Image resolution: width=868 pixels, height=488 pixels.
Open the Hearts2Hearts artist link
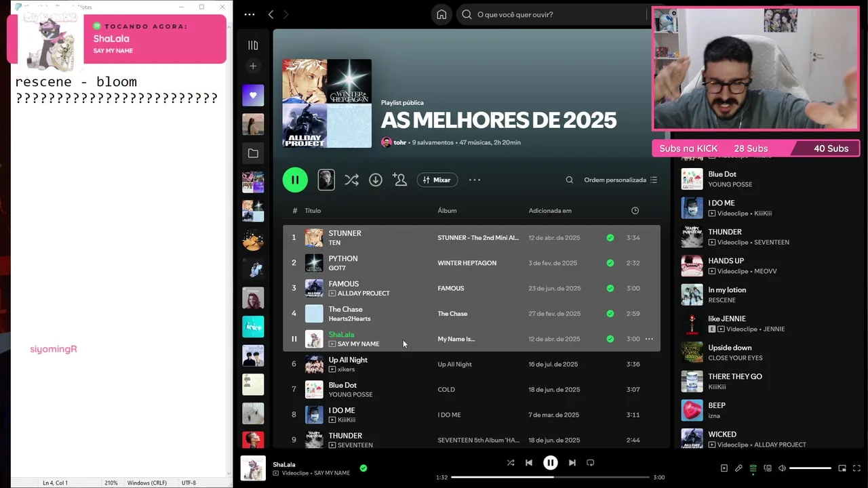(349, 319)
